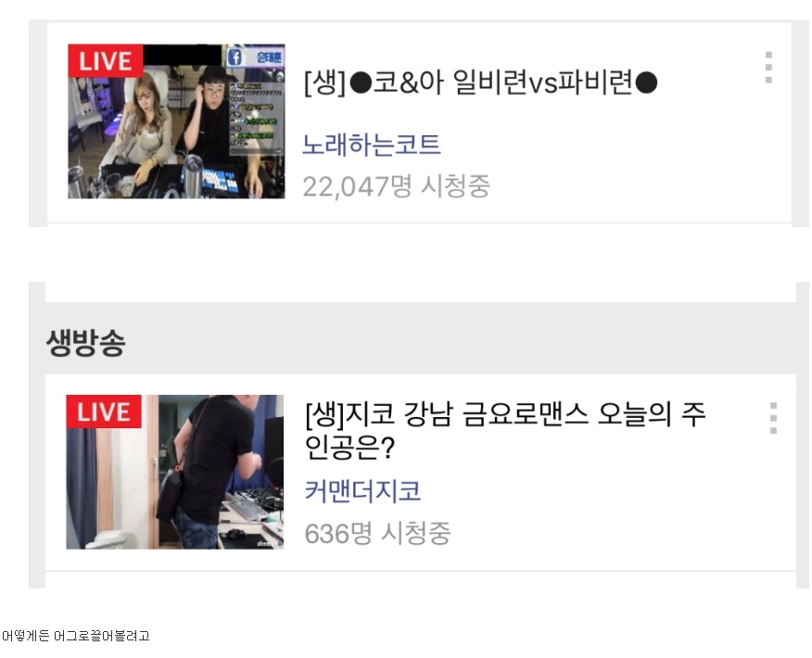
Task: Click caption text 어떻게든 어그로끌어볼려고
Action: click(x=76, y=636)
